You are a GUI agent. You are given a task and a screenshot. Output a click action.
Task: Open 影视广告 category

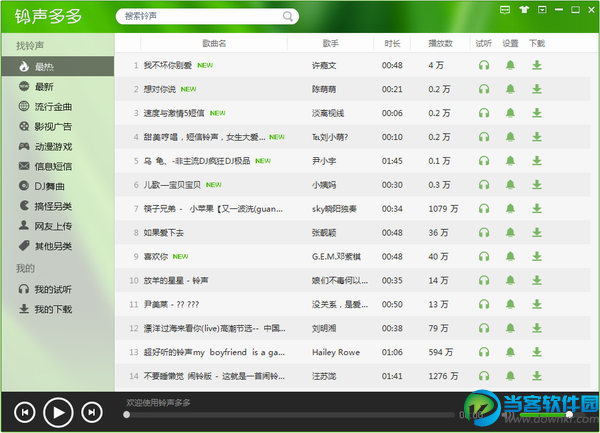(58, 127)
